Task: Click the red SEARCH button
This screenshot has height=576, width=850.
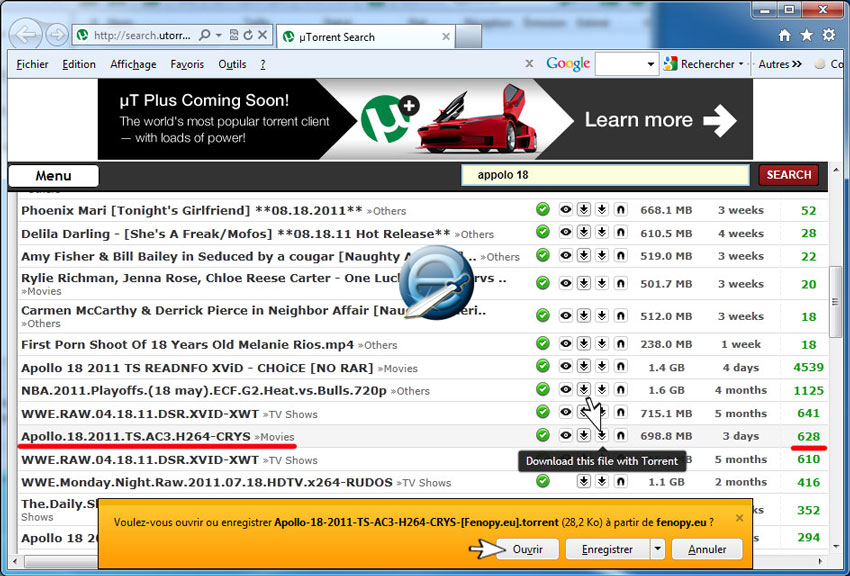Action: click(x=788, y=175)
